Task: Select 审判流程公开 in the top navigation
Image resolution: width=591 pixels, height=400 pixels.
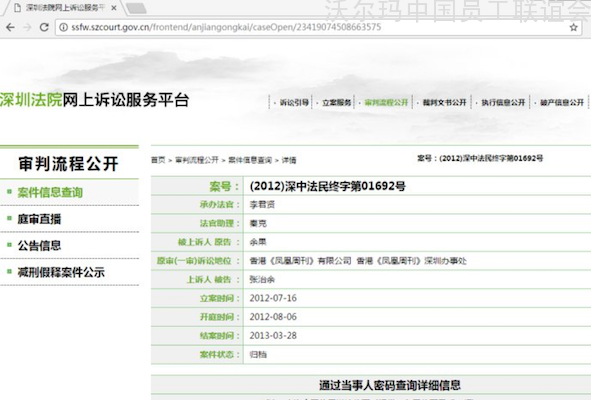Action: click(386, 102)
